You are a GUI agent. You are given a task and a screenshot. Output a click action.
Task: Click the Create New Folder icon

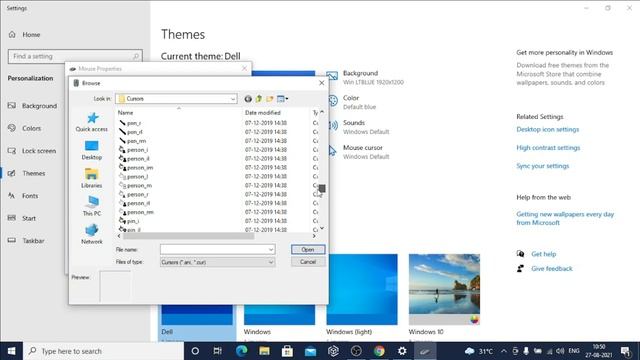click(269, 99)
